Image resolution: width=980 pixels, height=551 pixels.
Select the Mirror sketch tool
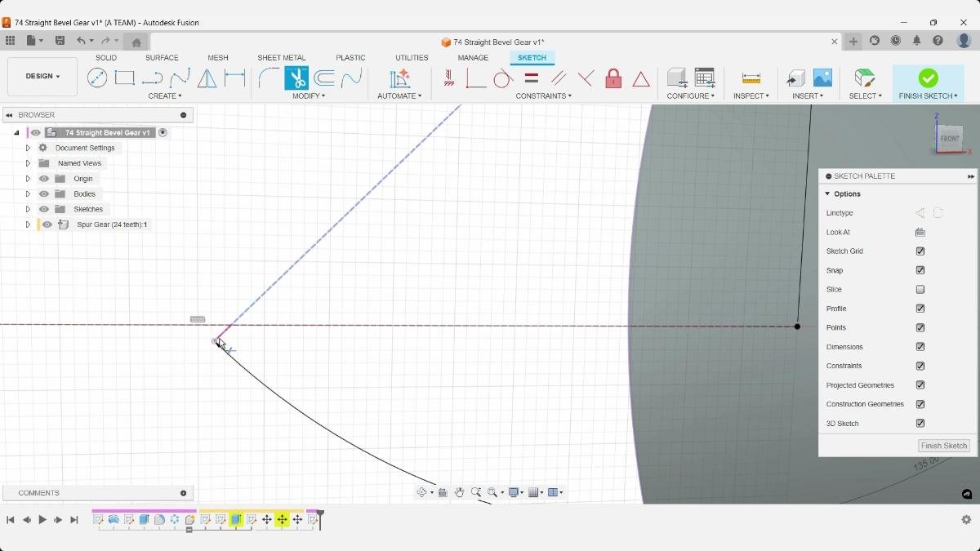207,78
